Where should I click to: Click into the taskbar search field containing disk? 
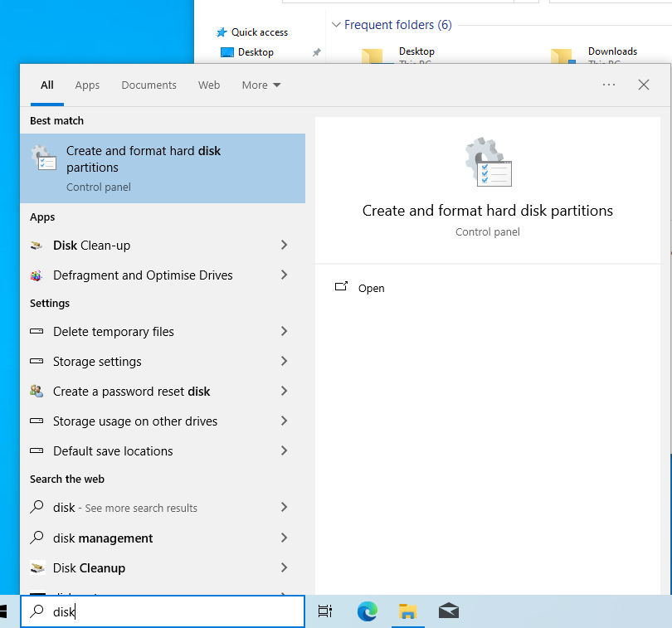[x=163, y=611]
